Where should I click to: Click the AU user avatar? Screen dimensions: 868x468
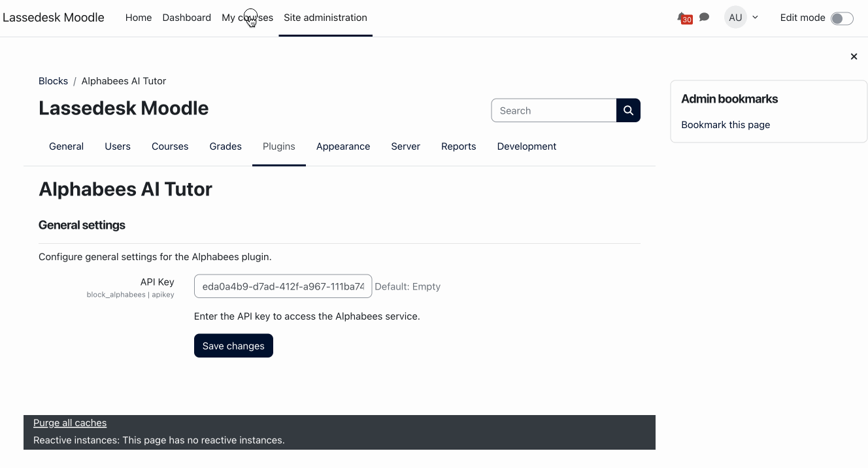click(735, 18)
